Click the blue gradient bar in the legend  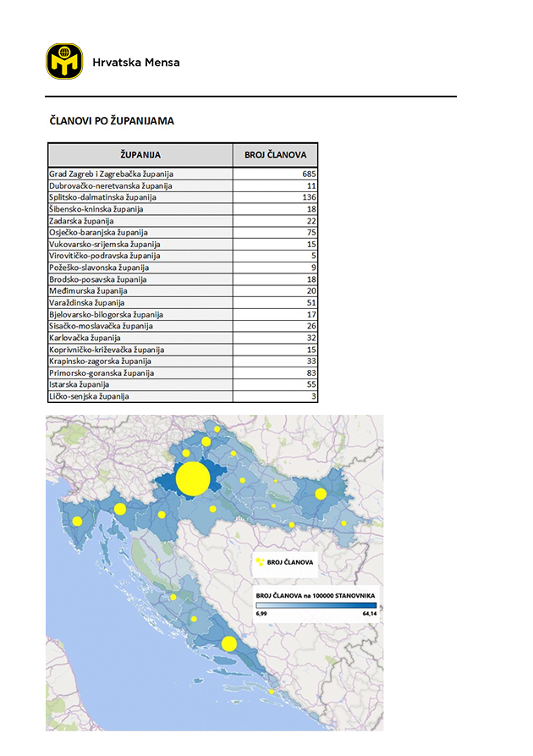click(x=316, y=606)
